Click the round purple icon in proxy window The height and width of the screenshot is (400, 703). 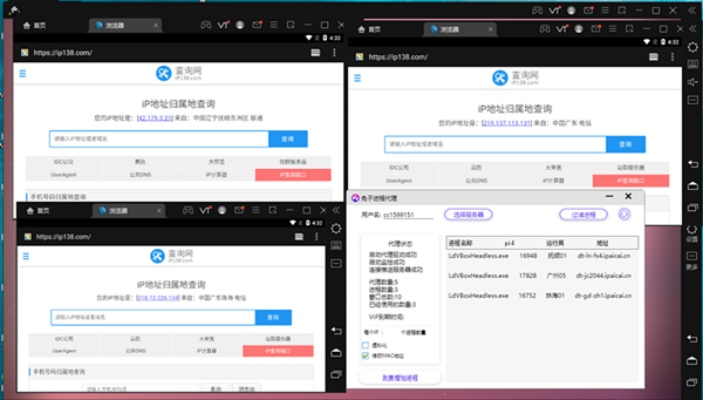(626, 213)
